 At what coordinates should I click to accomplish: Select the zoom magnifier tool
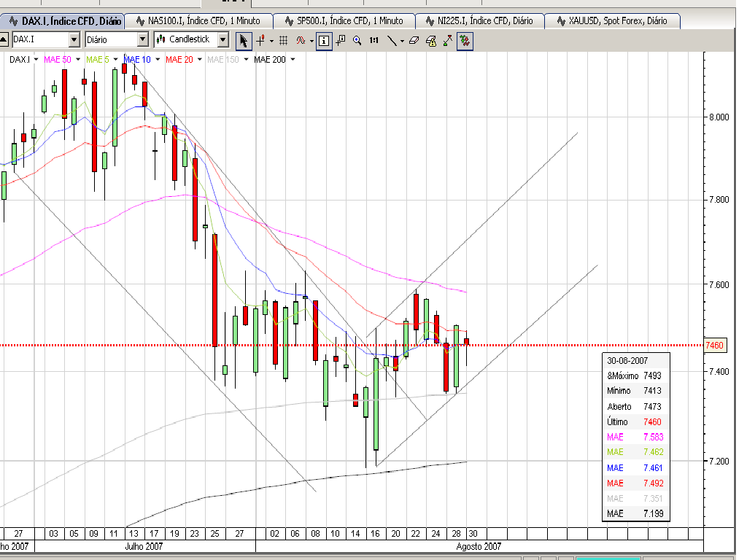357,41
